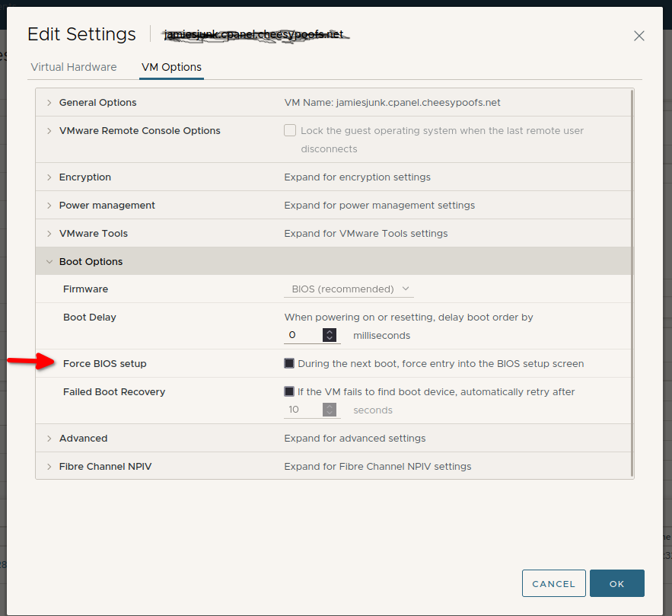Enable lock guest OS on disconnect checkbox
672x616 pixels.
(290, 131)
